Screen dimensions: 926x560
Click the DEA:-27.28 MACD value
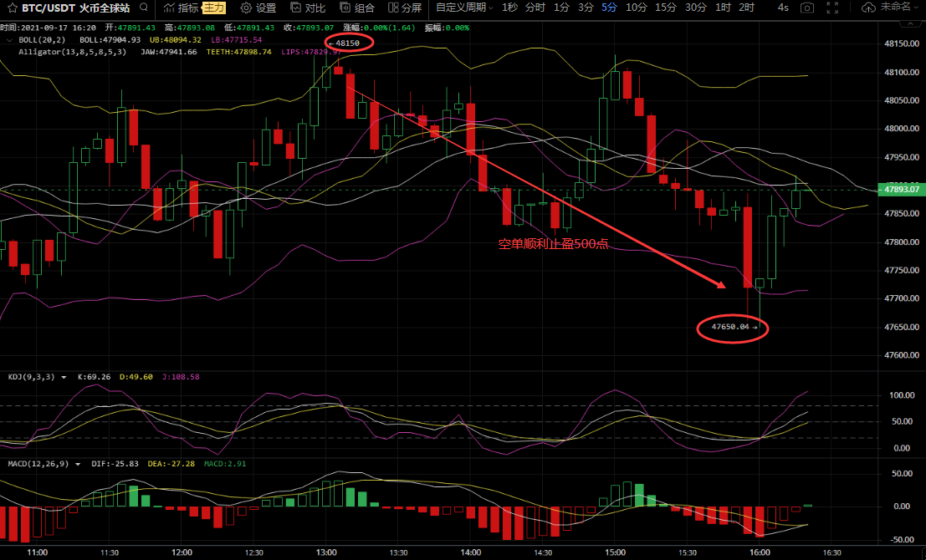171,465
